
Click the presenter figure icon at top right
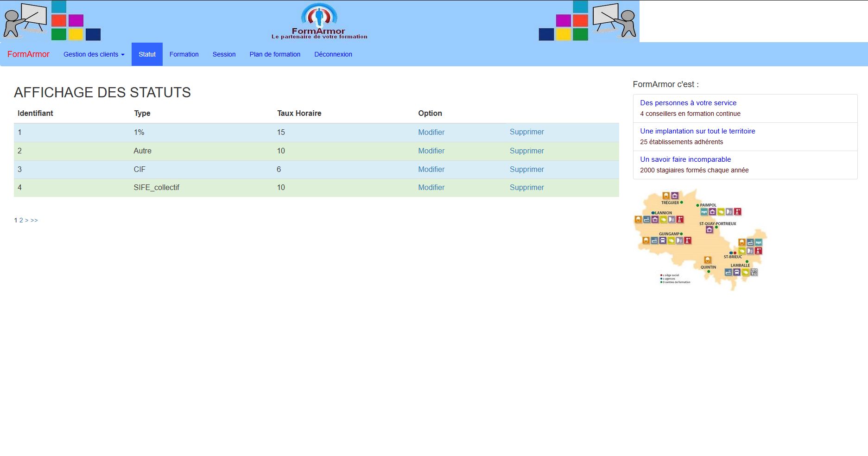(615, 21)
